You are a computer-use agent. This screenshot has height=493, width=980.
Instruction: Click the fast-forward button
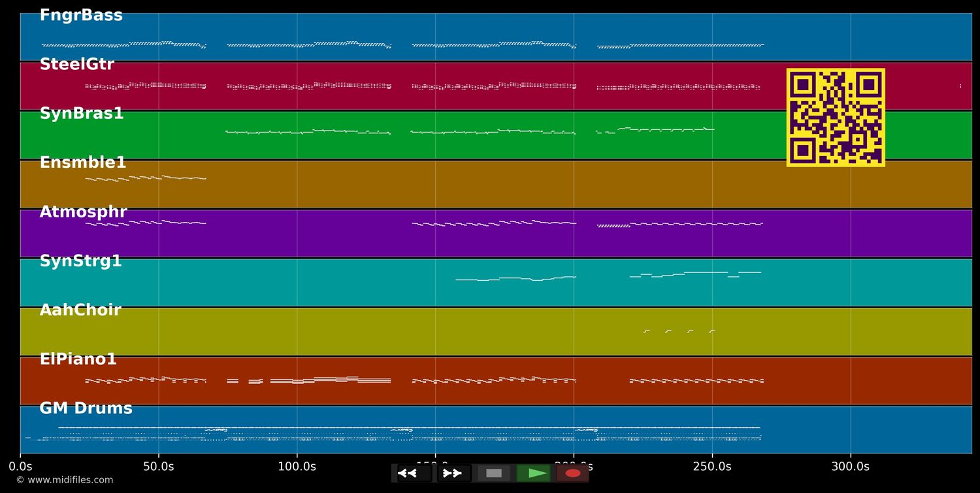453,473
